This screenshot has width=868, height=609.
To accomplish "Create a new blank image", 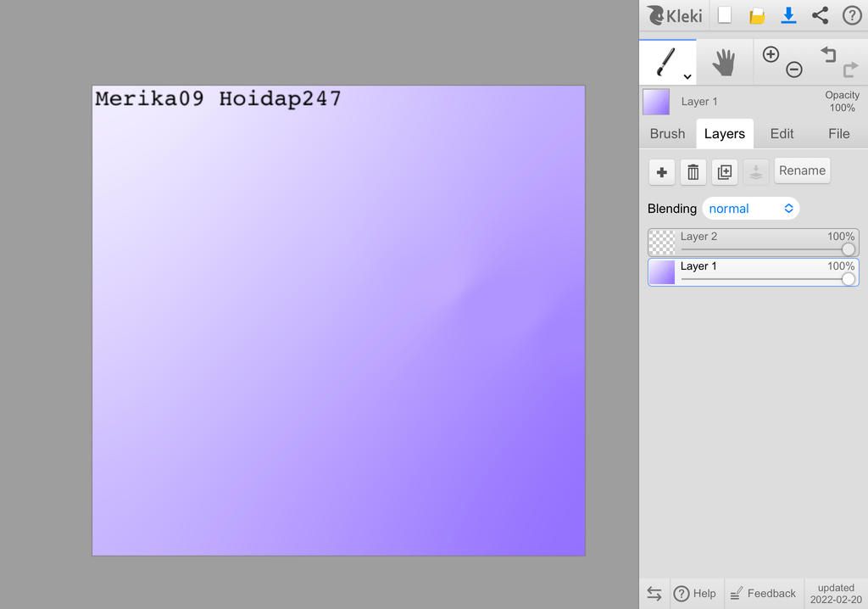I will coord(724,15).
